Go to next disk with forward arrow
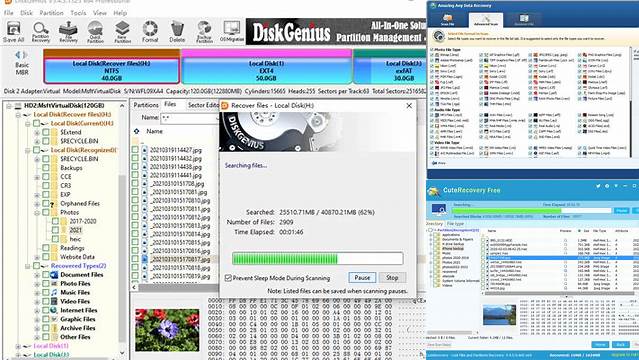Screen dimensions: 639x360 25,55
